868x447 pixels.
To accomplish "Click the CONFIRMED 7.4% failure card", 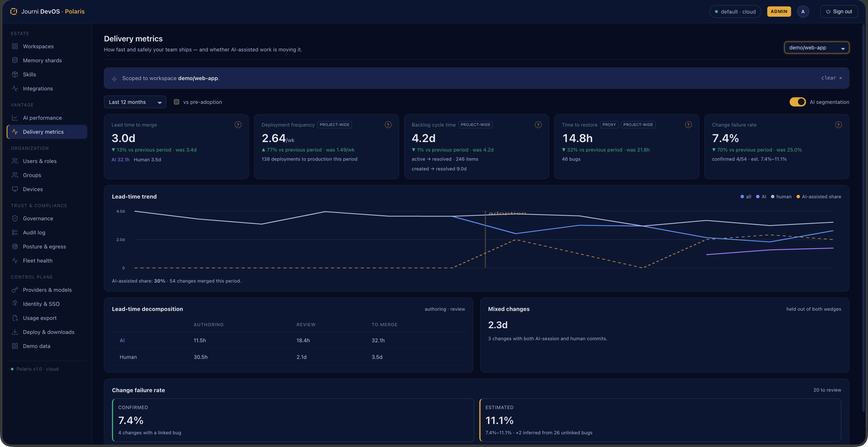I will coord(293,420).
